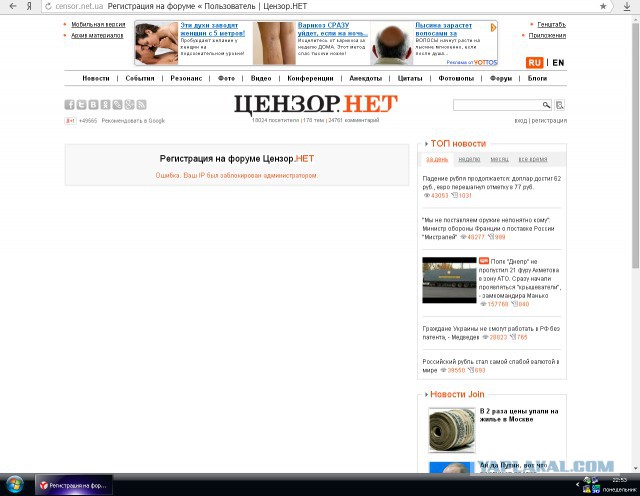
Task: Open news about ruble weakest currency
Action: 491,366
